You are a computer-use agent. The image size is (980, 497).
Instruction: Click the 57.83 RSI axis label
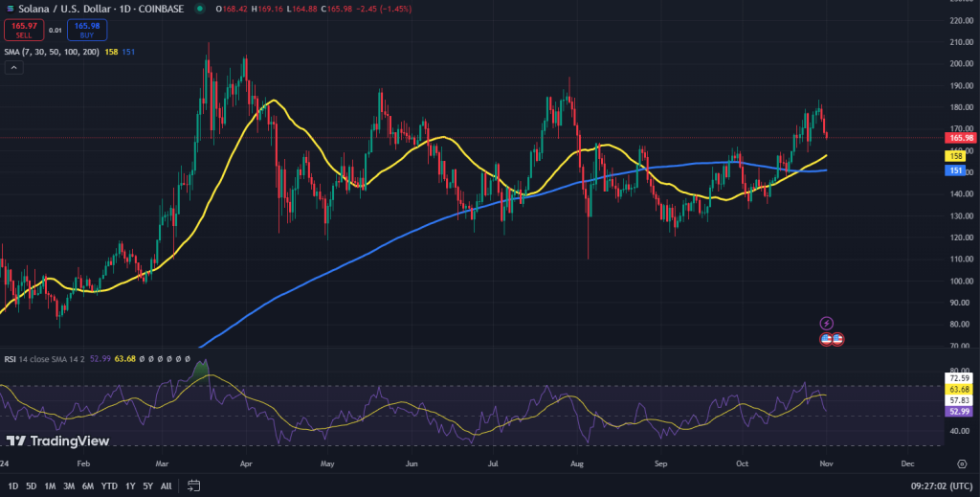coord(959,400)
